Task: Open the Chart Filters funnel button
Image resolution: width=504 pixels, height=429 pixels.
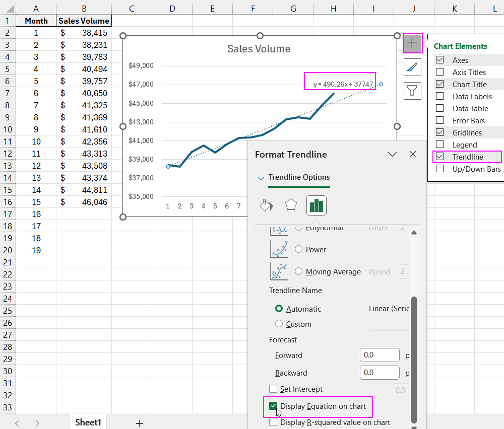Action: [x=412, y=91]
